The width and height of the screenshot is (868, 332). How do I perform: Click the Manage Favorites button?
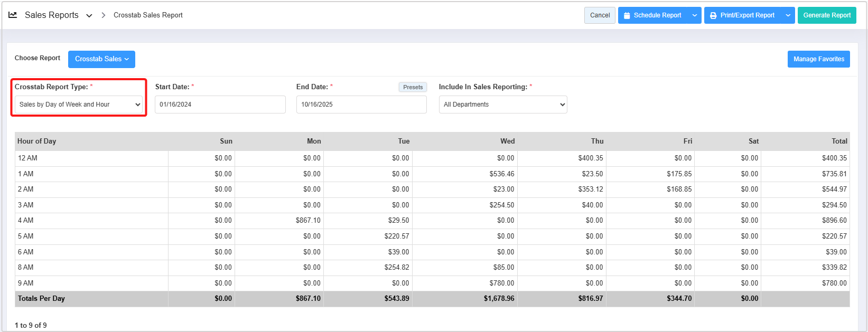[819, 59]
